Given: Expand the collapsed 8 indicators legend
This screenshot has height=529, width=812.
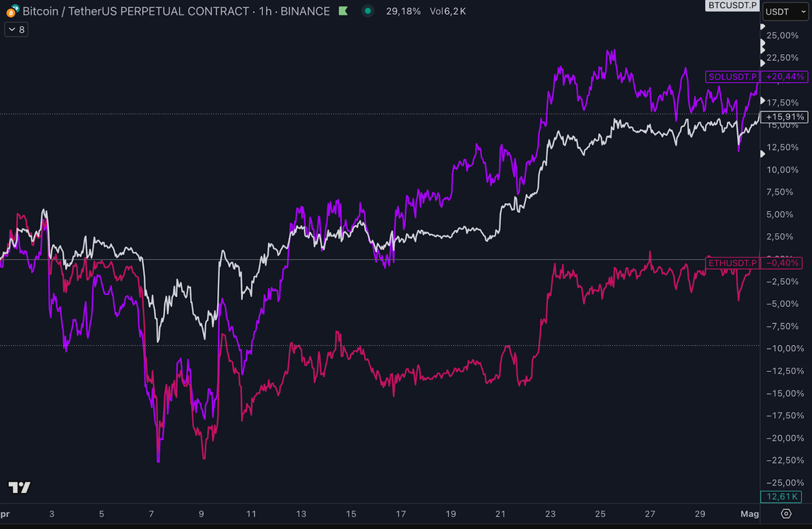Looking at the screenshot, I should (15, 29).
